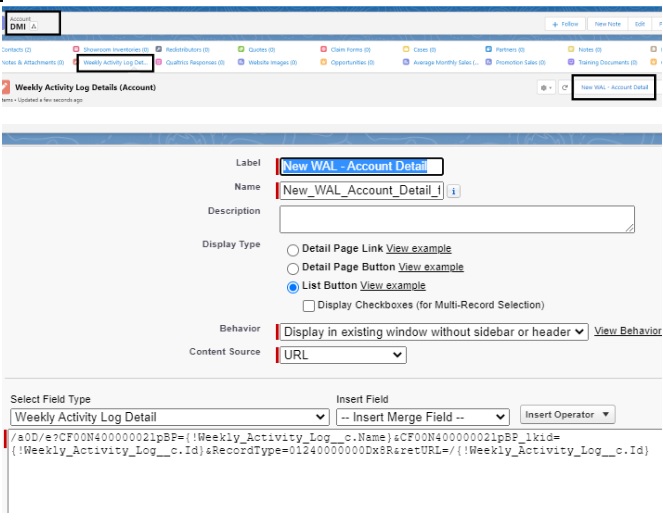663x528 pixels.
Task: Click the Name input field
Action: (362, 191)
